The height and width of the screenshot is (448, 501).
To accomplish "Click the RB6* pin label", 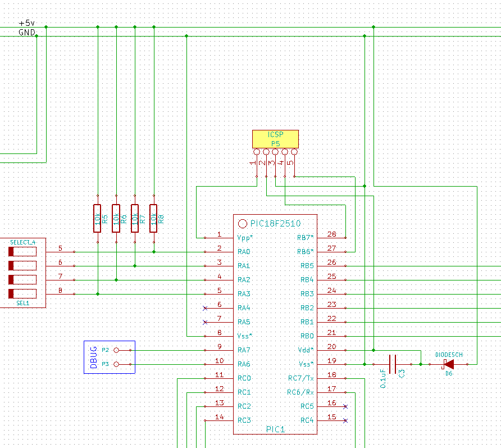I will coord(306,252).
